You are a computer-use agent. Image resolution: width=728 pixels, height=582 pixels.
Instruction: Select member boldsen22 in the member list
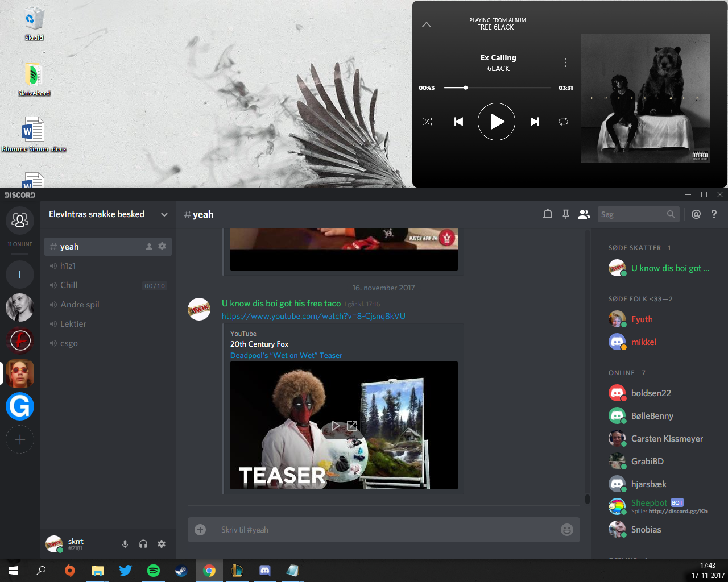coord(659,393)
